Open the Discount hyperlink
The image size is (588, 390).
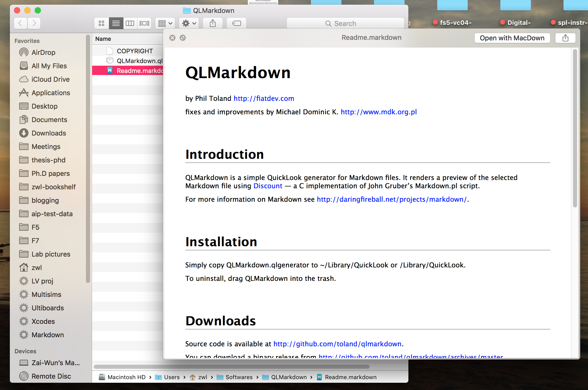(x=268, y=186)
